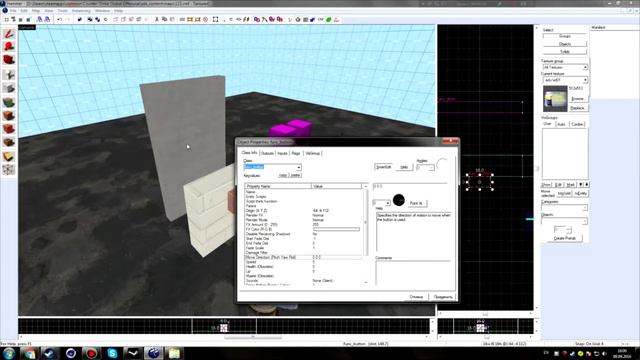
Task: Switch to the Inputs tab
Action: point(282,153)
